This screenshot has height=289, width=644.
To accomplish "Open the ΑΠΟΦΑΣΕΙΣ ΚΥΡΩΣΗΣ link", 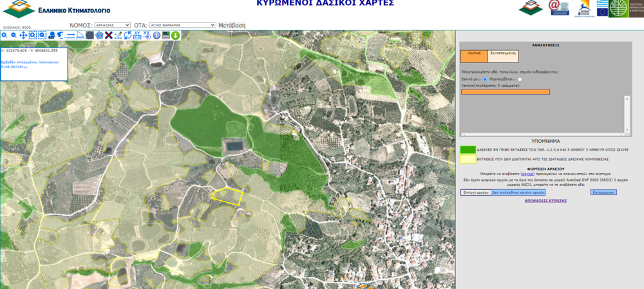I will (545, 201).
